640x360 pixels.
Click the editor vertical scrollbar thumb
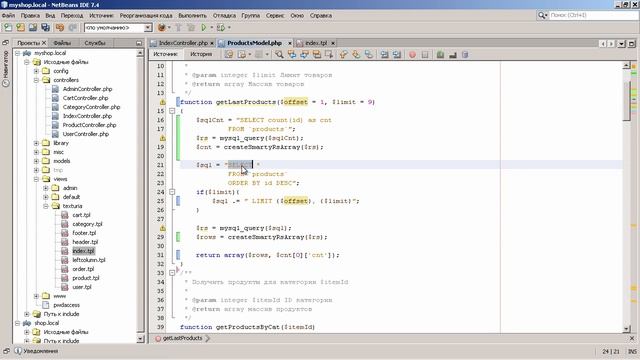tap(627, 100)
